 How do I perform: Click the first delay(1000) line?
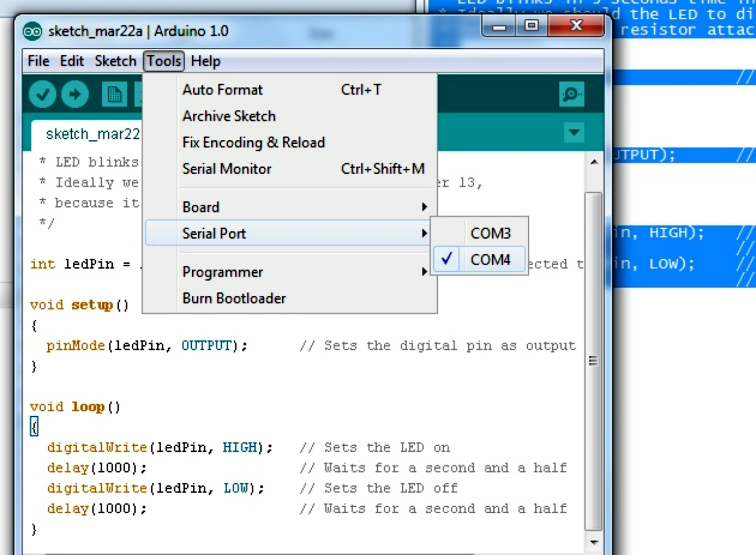[97, 468]
